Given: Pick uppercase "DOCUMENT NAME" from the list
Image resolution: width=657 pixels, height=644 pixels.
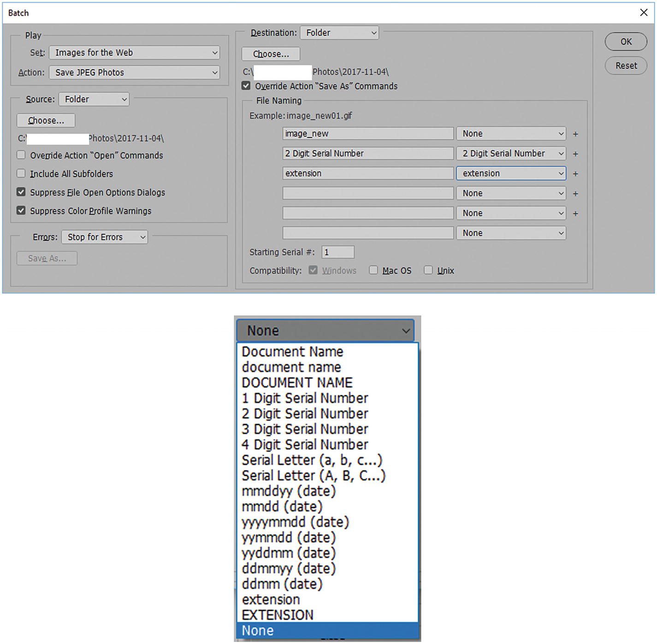Looking at the screenshot, I should [327, 383].
